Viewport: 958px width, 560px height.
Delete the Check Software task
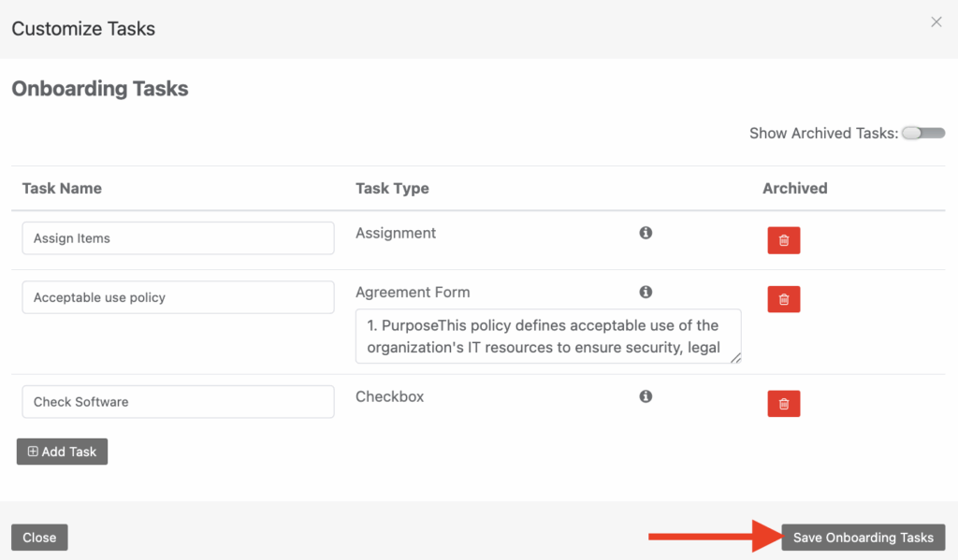[784, 403]
